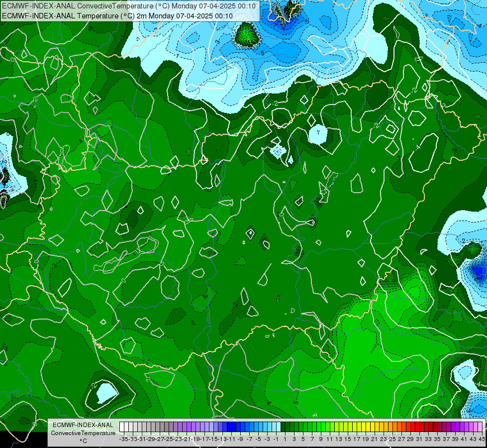The image size is (487, 448).
Task: Select the title line "Temperature (°C) 2m Monday 07-04-2025 00:10"
Action: pos(154,16)
